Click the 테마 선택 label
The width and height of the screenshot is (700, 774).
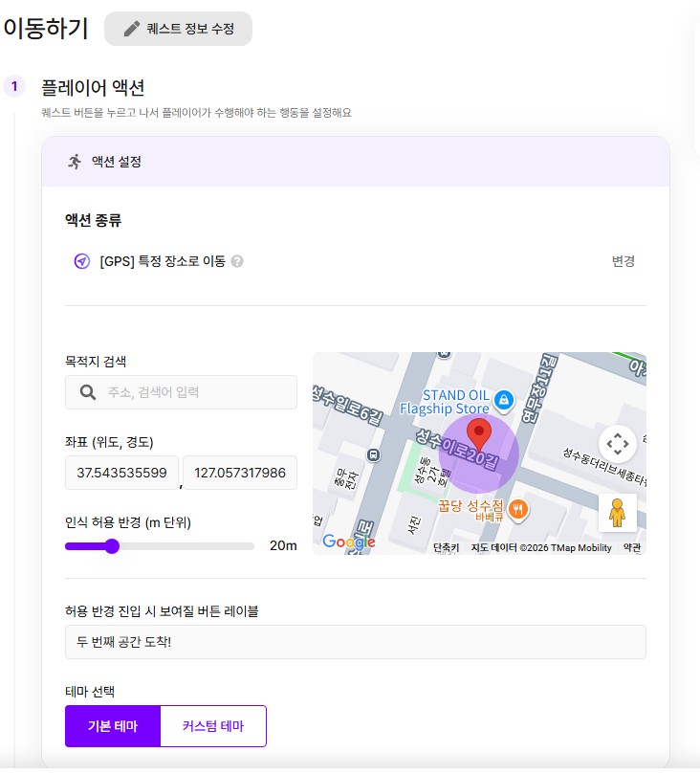click(90, 692)
